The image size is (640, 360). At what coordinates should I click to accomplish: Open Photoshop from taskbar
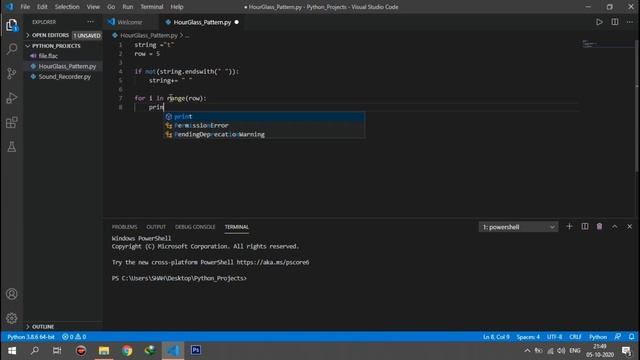(196, 351)
